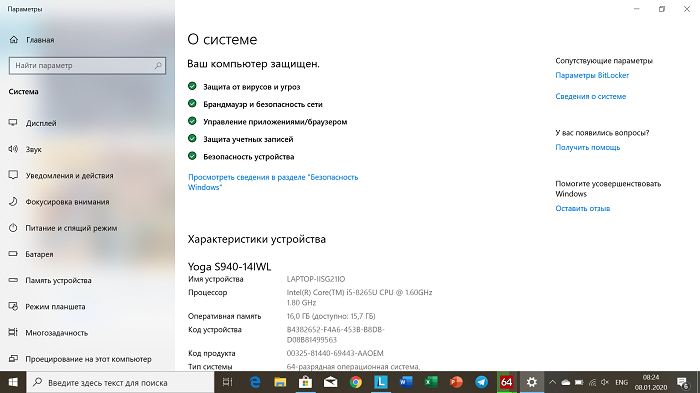Launch Microsoft Edge from taskbar
700x393 pixels.
[x=255, y=382]
